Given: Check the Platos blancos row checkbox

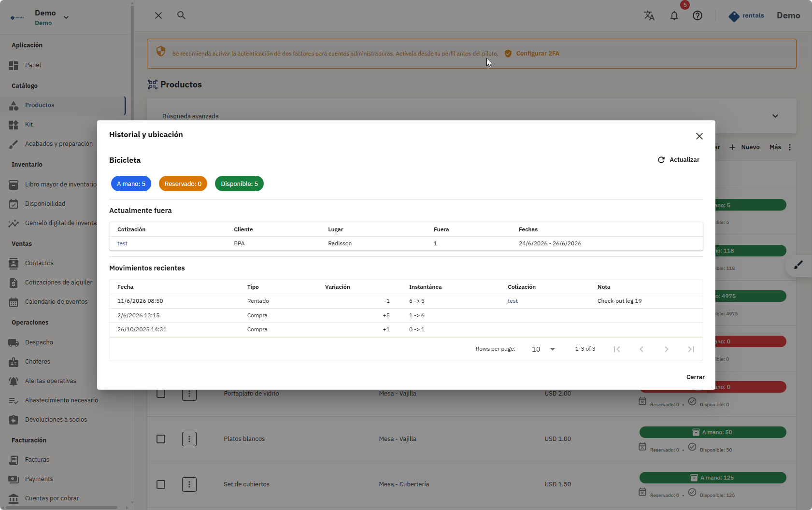Looking at the screenshot, I should [161, 439].
